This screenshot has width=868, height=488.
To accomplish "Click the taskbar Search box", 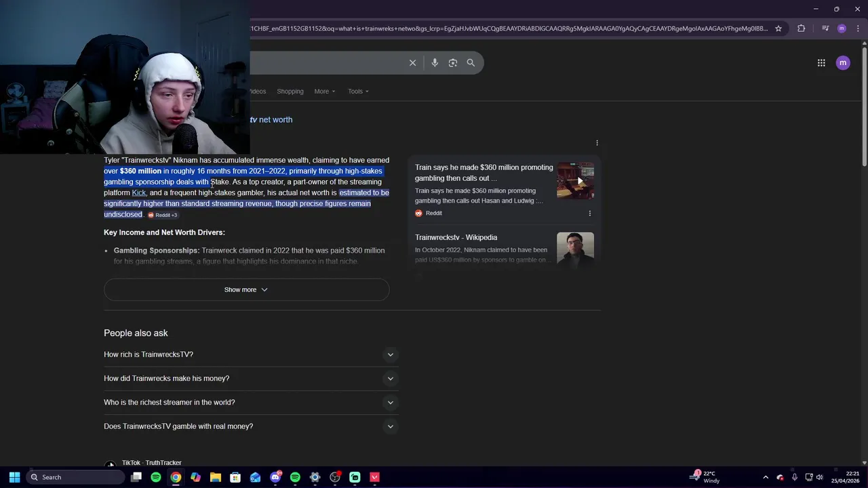I will coord(75,477).
